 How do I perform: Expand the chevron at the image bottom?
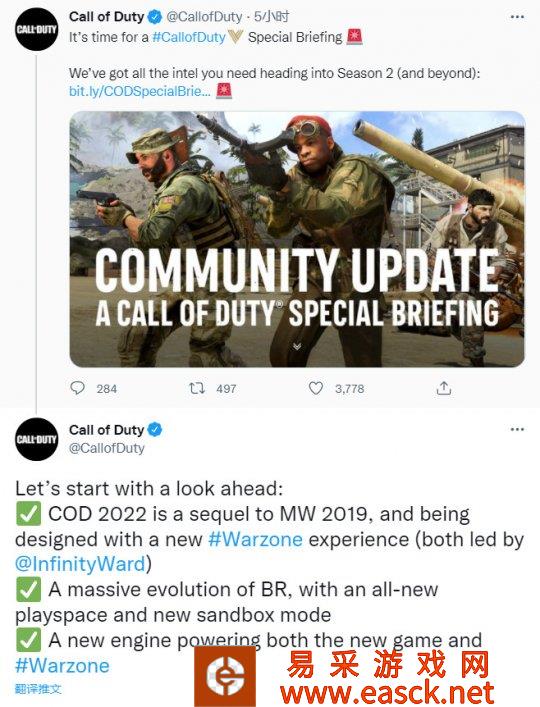[x=297, y=346]
